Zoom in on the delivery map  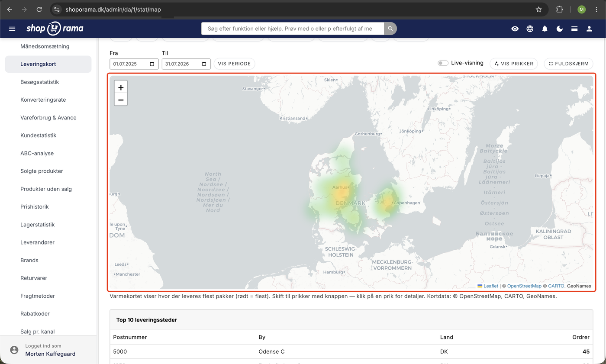(121, 87)
